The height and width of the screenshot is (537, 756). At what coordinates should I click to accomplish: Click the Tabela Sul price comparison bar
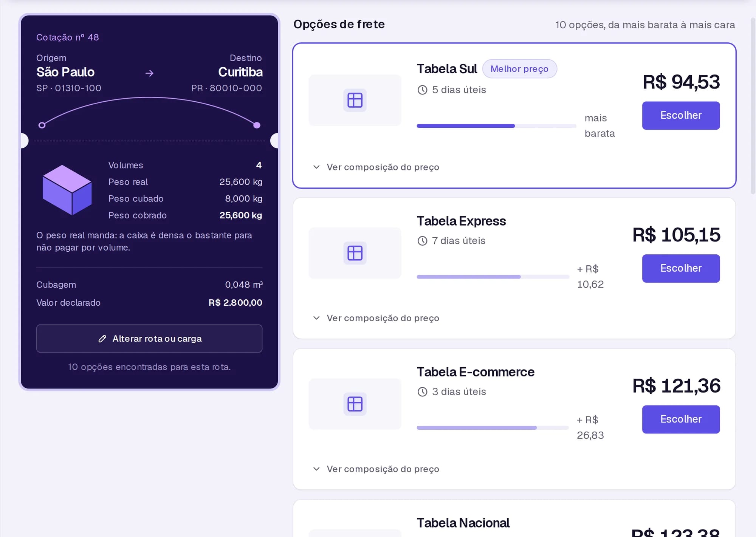496,126
